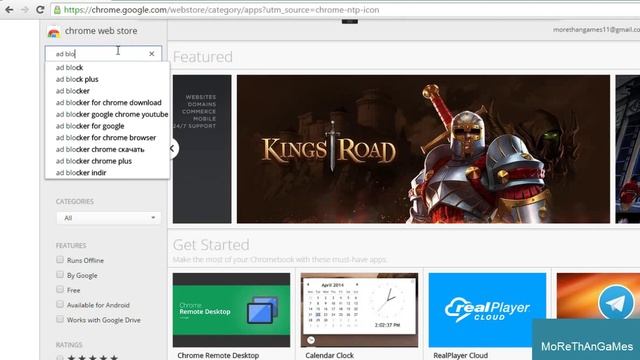Tick the By Google checkbox
Viewport: 640px width, 360px height.
60,275
